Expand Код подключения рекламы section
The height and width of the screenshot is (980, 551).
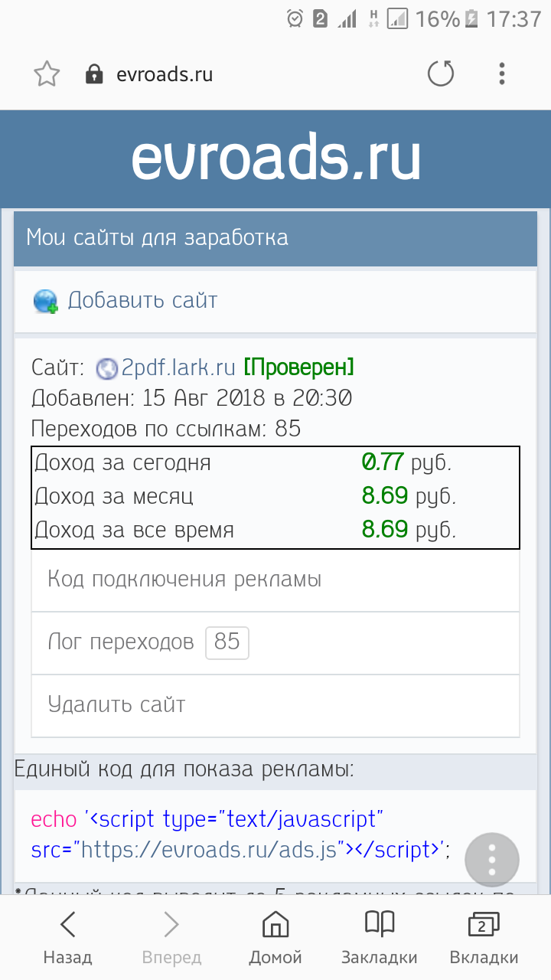[184, 579]
